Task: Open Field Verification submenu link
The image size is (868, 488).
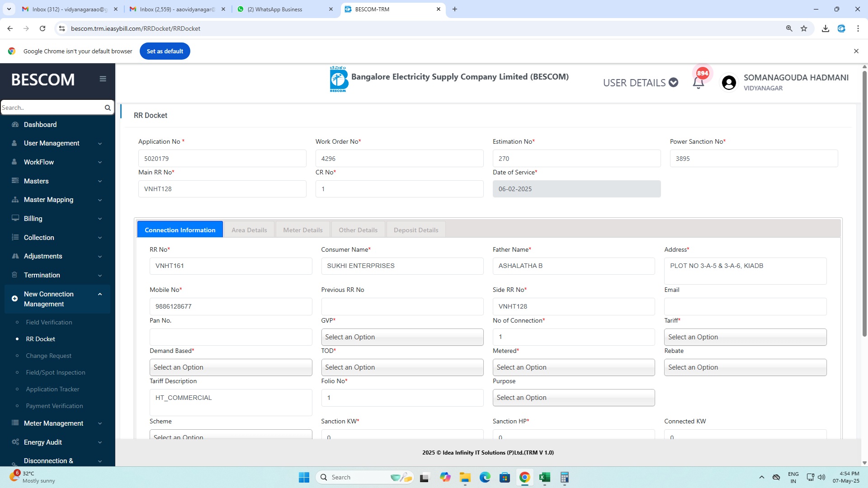Action: 49,322
